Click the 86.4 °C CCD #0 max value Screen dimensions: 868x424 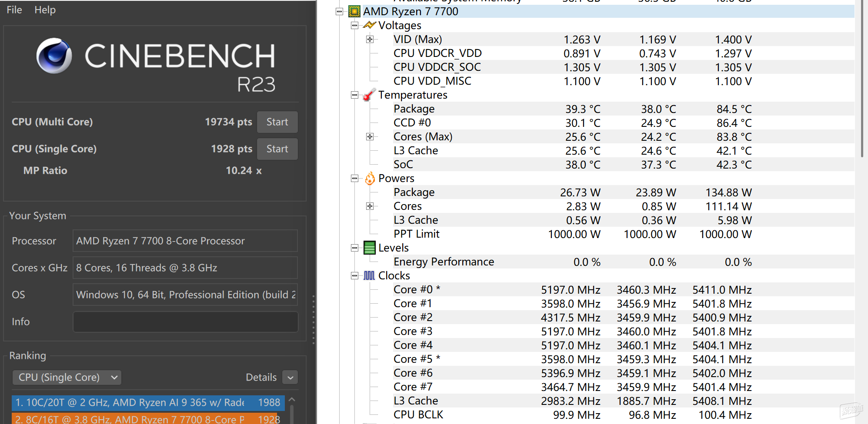734,123
